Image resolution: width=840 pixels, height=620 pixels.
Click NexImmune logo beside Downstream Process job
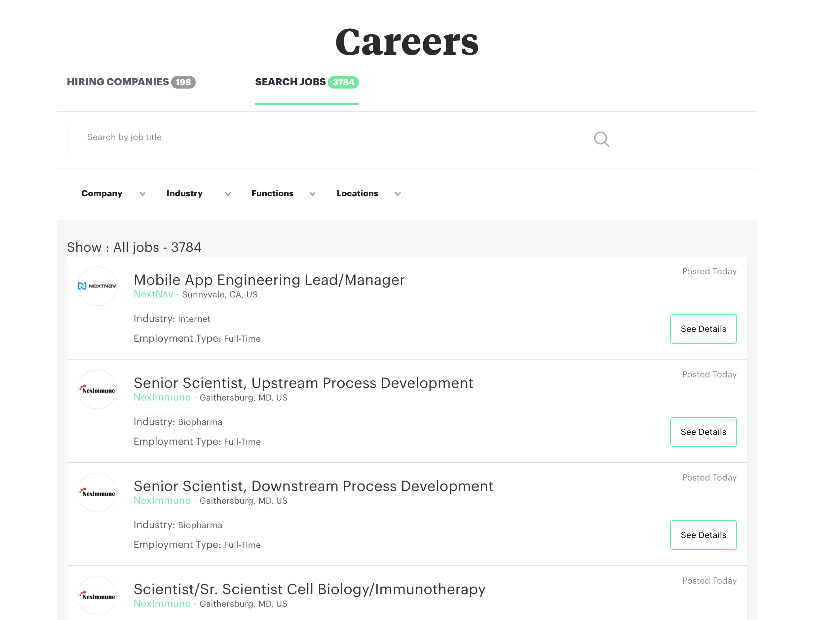(97, 492)
